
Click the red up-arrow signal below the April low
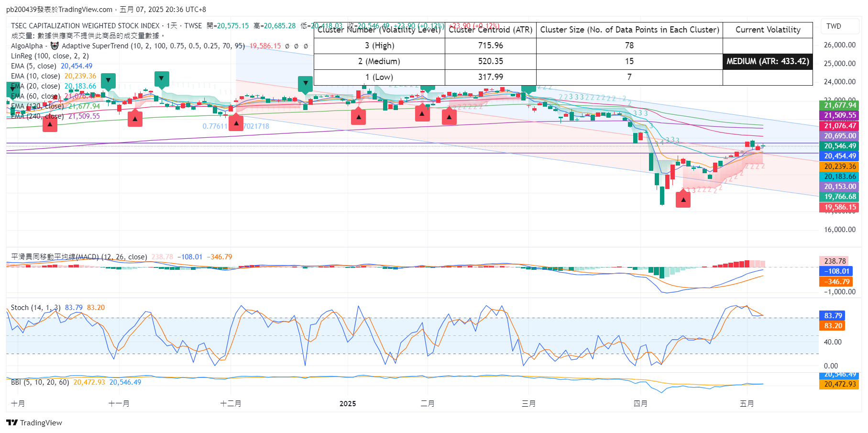click(683, 199)
